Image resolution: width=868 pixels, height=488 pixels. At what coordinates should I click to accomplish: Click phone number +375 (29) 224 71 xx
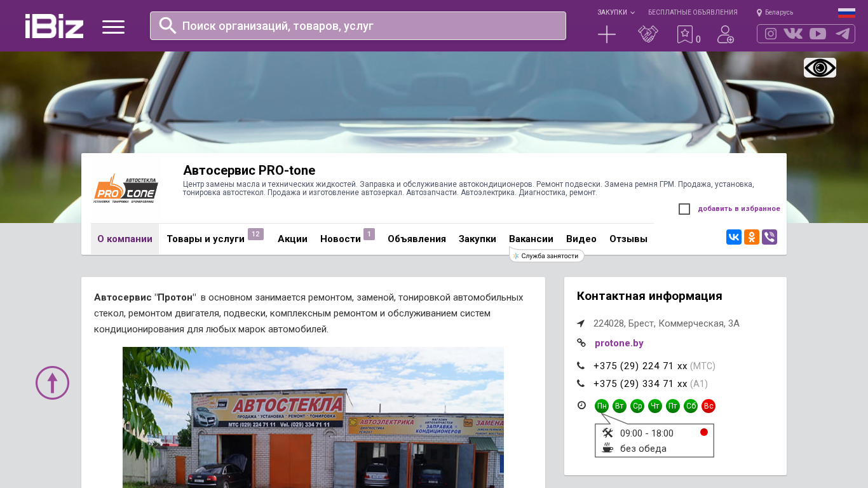(x=641, y=366)
